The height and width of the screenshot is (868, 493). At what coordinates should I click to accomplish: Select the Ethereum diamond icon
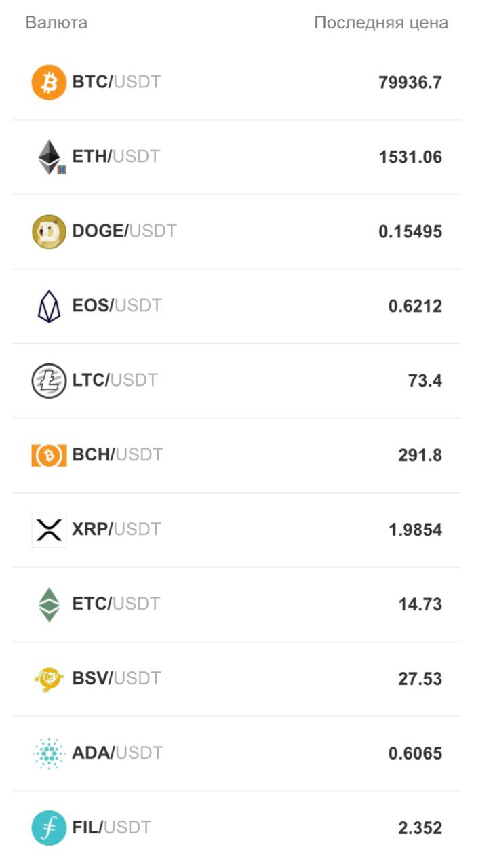pyautogui.click(x=49, y=157)
